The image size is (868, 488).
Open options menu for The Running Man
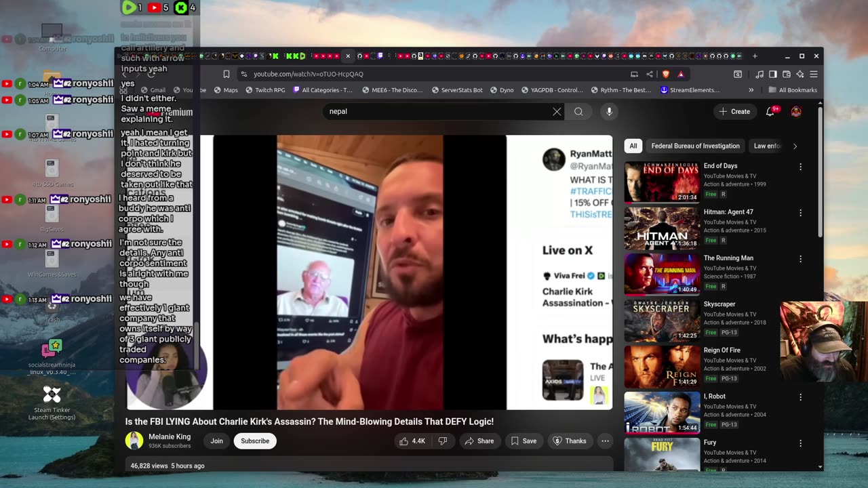pos(800,259)
